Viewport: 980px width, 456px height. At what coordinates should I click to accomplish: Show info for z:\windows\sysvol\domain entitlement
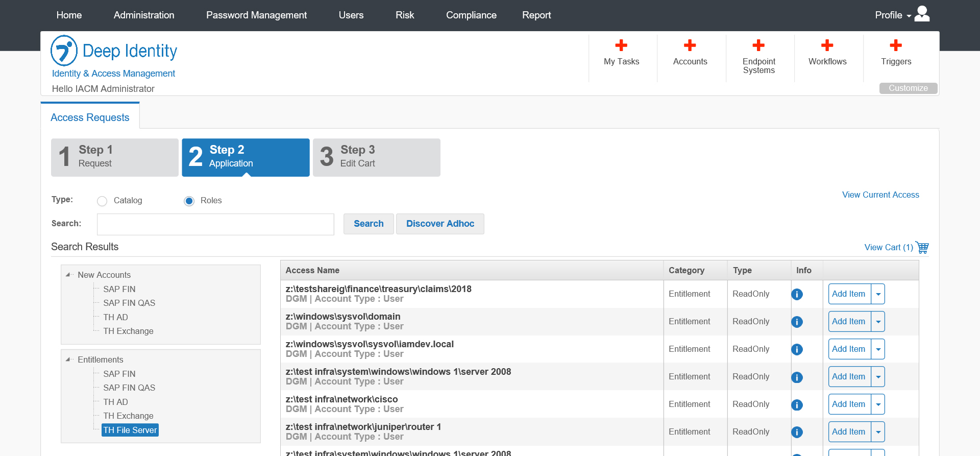click(x=797, y=322)
